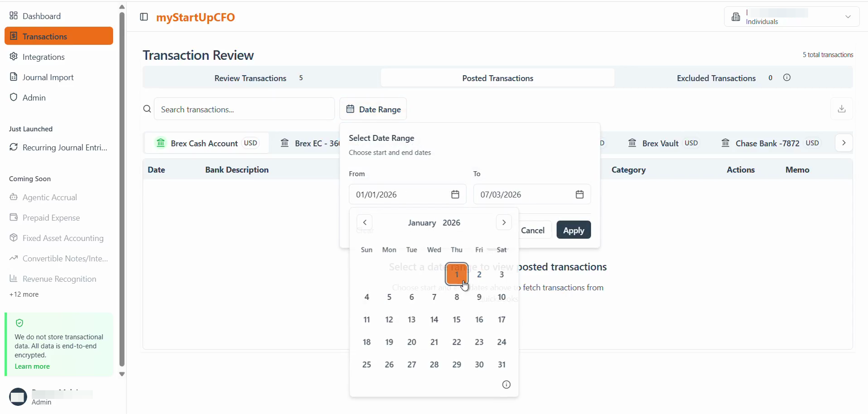Viewport: 868px width, 414px height.
Task: Open Recurring Journal Entries feature
Action: point(58,147)
